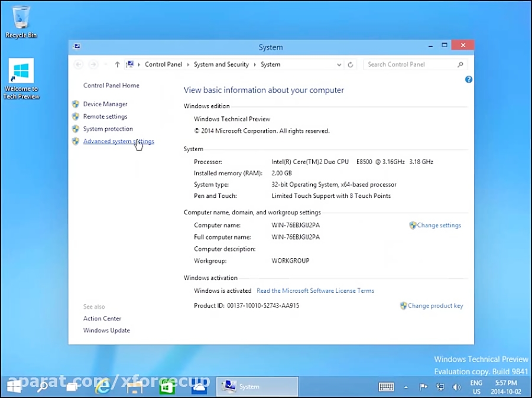Open Help via the blue question mark

click(x=469, y=79)
